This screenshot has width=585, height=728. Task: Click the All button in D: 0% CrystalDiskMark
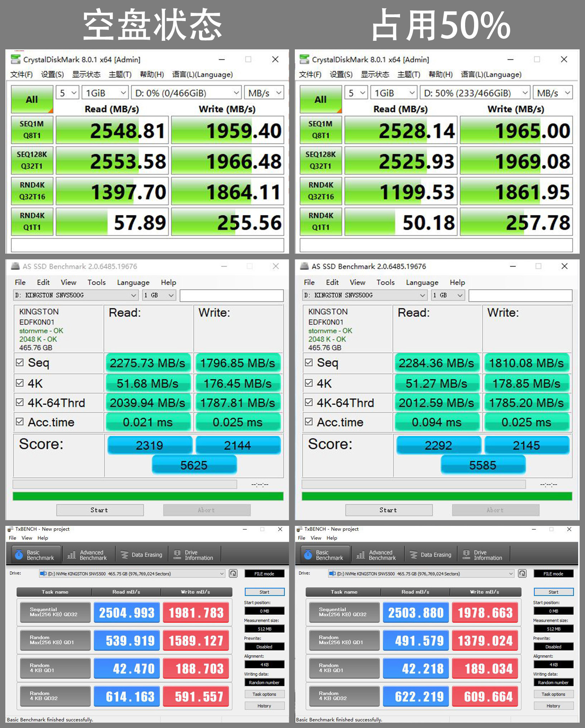(32, 99)
